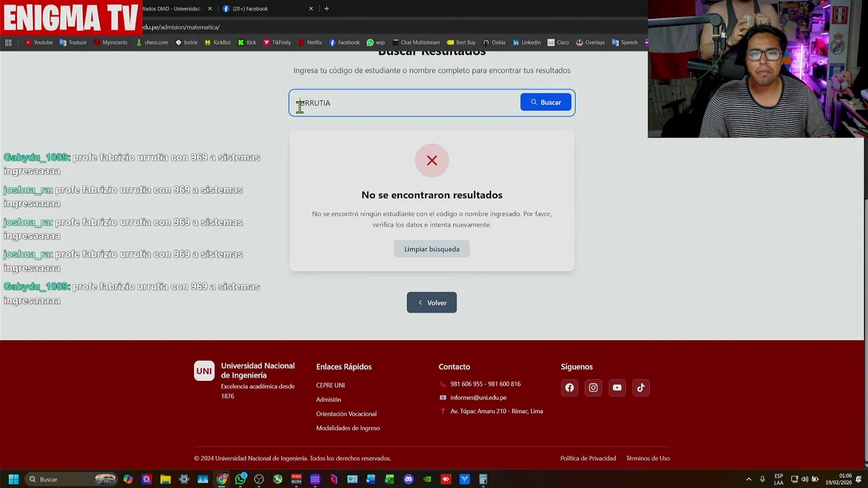Open the Youtube bookmark
Screen dimensions: 868x488
39,42
